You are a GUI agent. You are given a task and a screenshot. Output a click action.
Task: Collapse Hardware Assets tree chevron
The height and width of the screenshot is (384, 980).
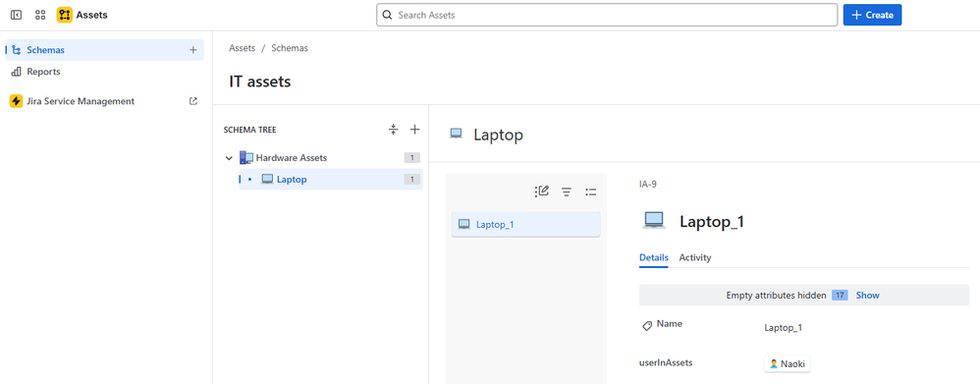[x=229, y=158]
